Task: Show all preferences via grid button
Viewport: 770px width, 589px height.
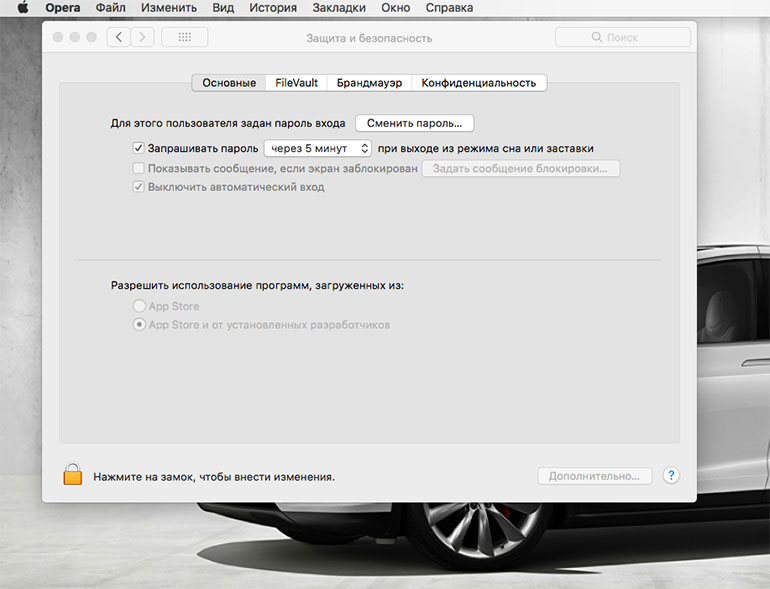Action: point(185,37)
